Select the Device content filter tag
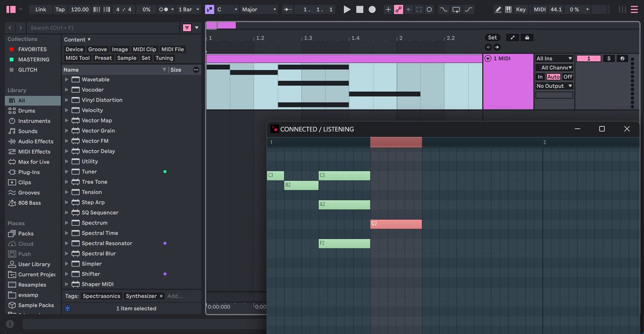The height and width of the screenshot is (334, 644). click(74, 49)
